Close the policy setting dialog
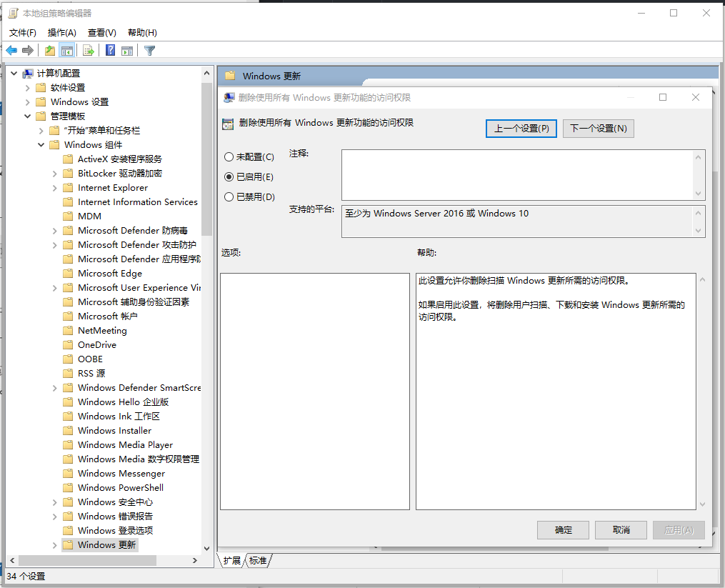The width and height of the screenshot is (725, 588). [x=696, y=97]
